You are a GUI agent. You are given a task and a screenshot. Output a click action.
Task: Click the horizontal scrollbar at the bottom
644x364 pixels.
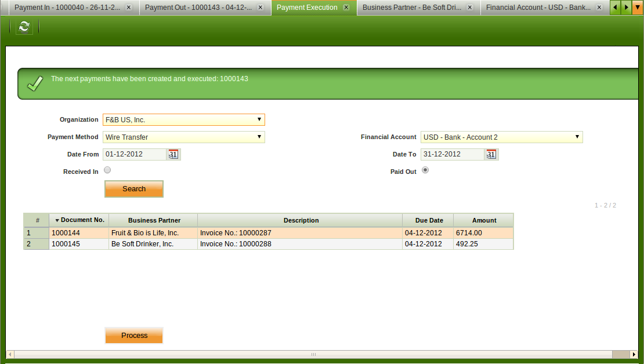coord(313,354)
